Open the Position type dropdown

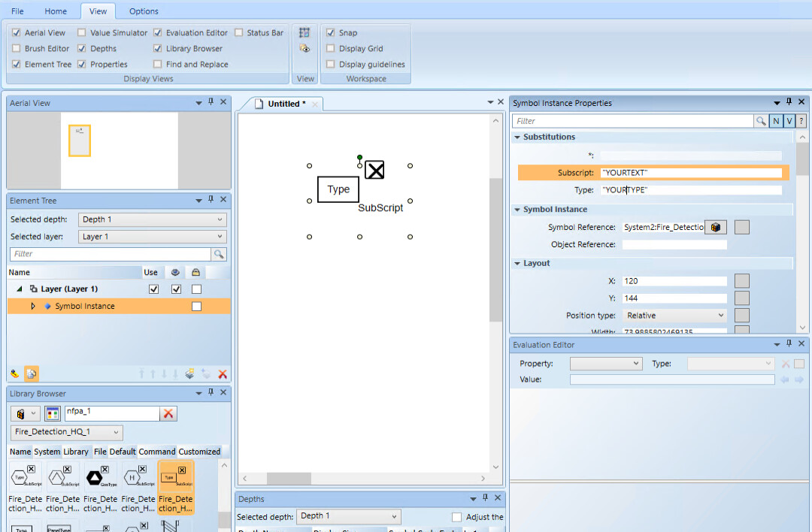[674, 316]
